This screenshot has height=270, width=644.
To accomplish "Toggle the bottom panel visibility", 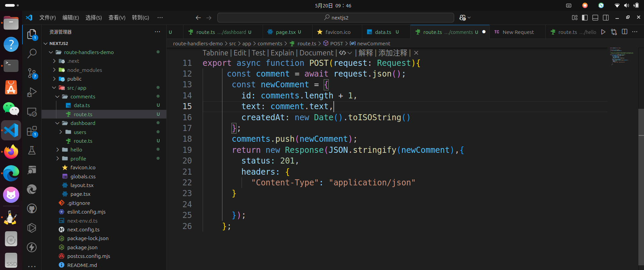I will 595,17.
